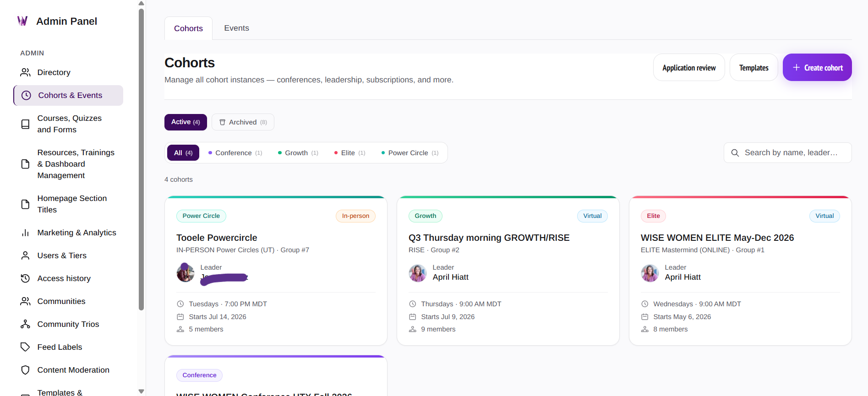Click the plus icon on Create cohort
This screenshot has width=868, height=396.
pyautogui.click(x=797, y=67)
